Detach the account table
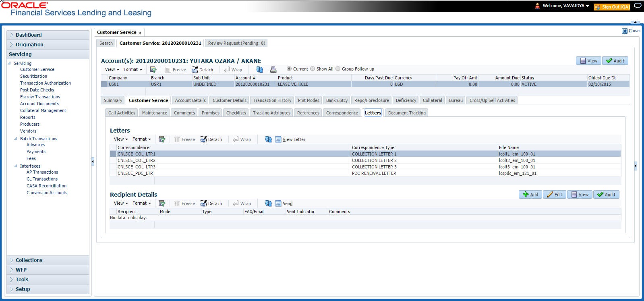This screenshot has width=644, height=301. click(202, 70)
